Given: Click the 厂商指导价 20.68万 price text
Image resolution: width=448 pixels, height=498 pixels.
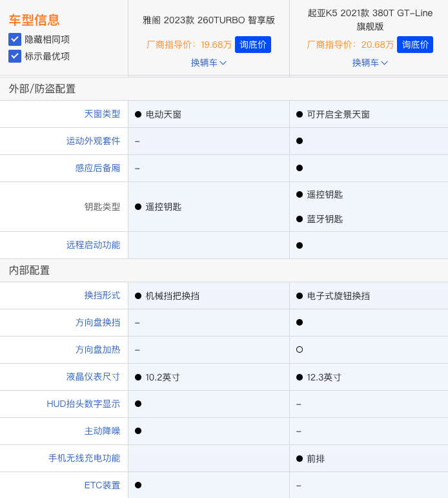Looking at the screenshot, I should [x=351, y=45].
